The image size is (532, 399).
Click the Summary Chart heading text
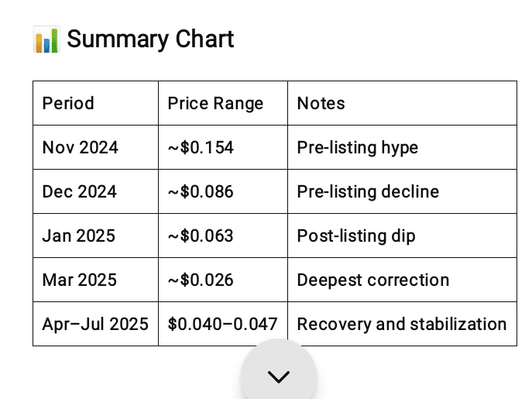pyautogui.click(x=150, y=40)
